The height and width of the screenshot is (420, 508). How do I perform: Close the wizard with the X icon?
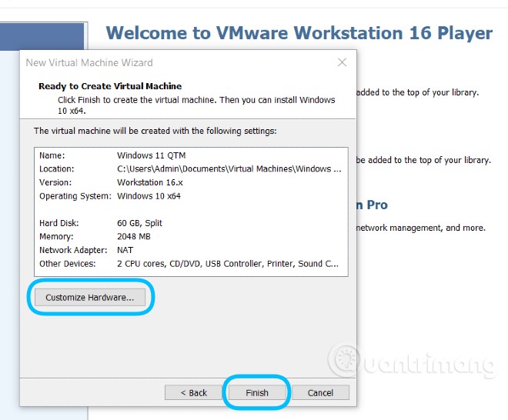tap(342, 62)
